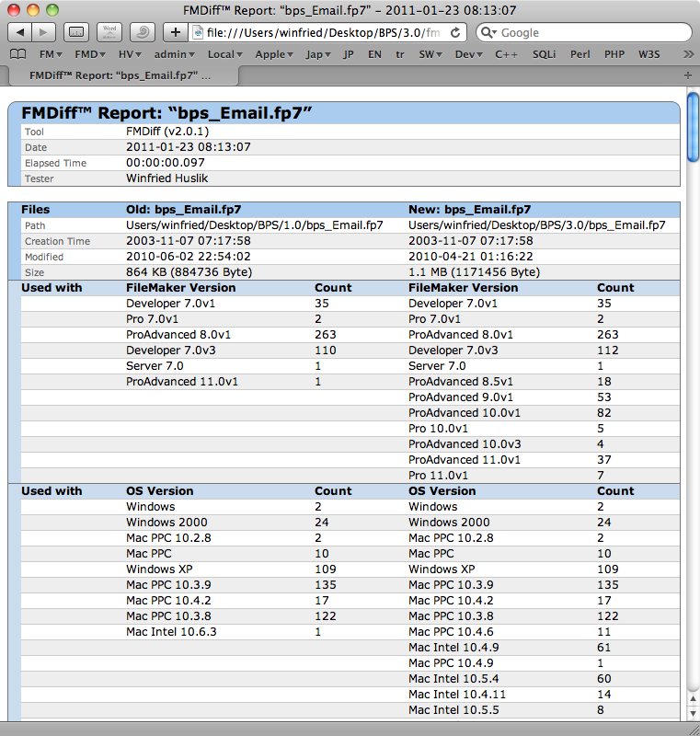Open the tab overview toolbar icon

(76, 32)
